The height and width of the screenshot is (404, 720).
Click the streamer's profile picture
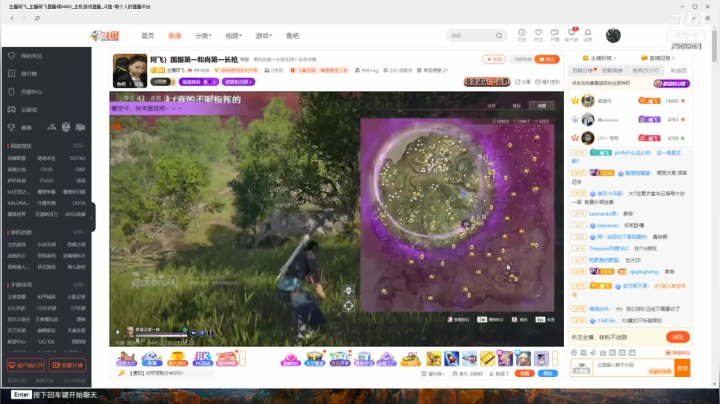(130, 71)
